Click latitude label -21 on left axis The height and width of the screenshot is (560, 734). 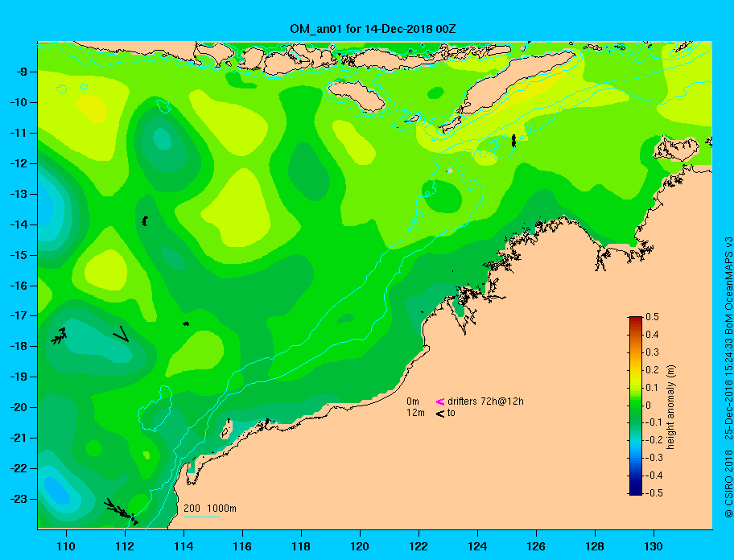(18, 438)
